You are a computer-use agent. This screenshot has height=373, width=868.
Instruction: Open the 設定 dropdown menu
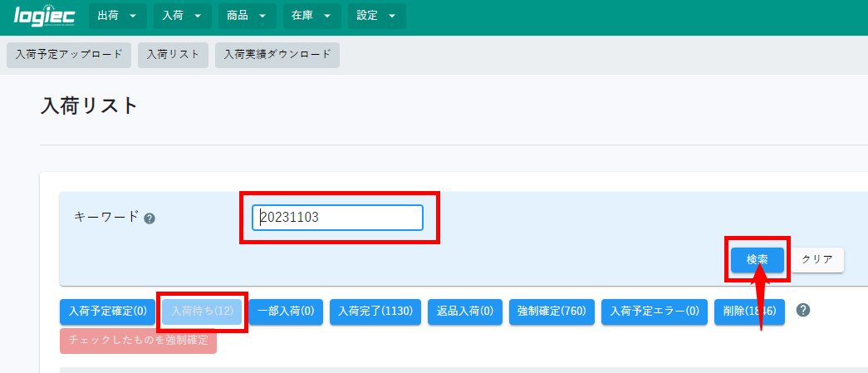pos(376,16)
